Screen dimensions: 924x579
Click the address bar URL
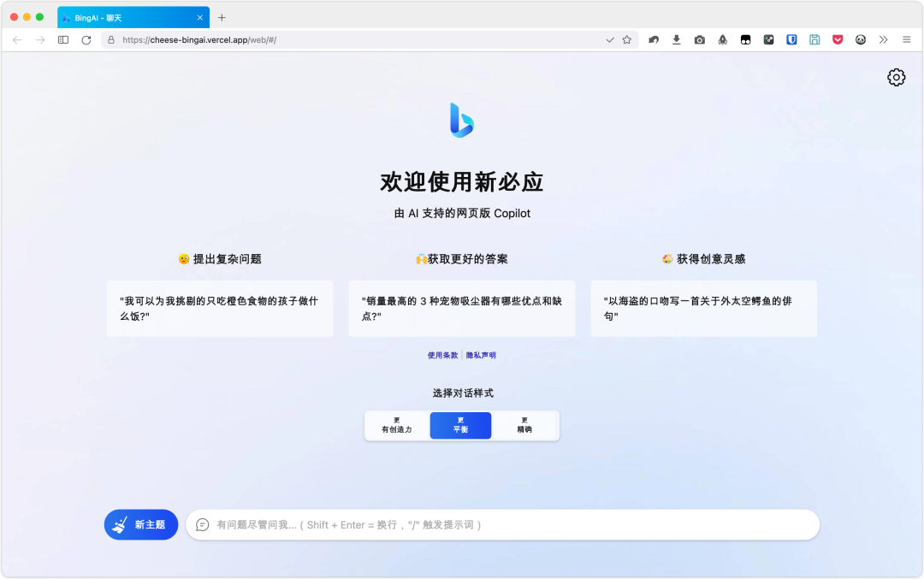(199, 40)
